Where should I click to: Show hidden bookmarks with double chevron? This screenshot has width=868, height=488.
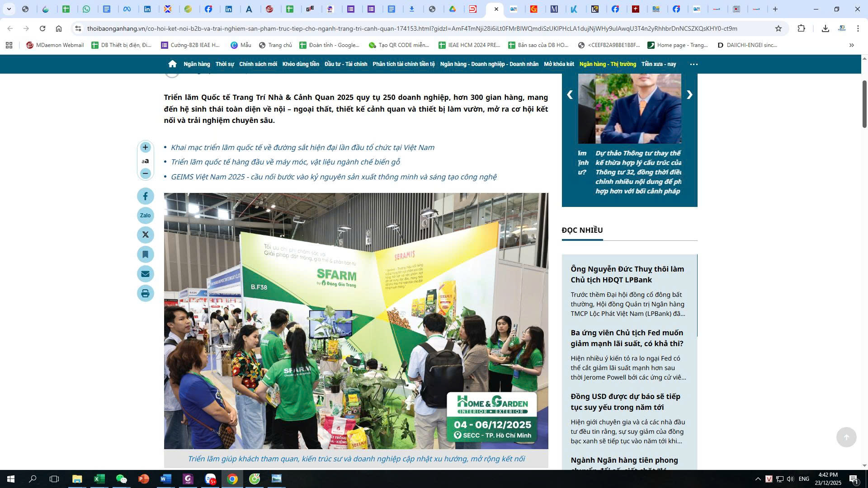[851, 45]
